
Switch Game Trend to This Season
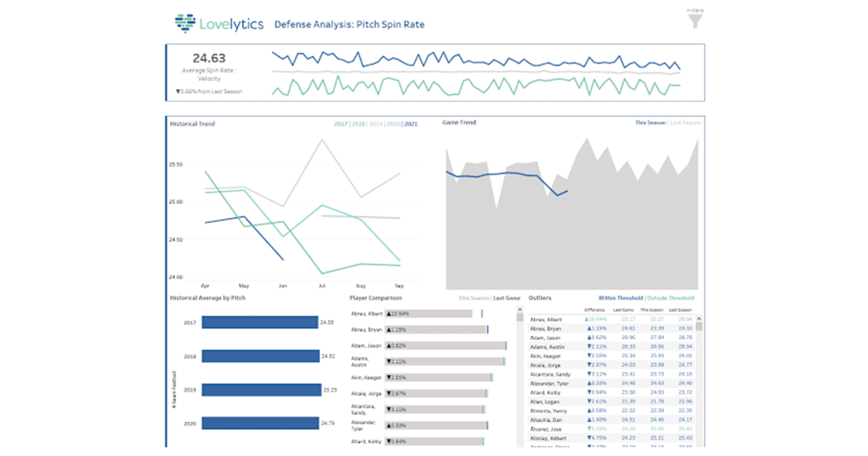click(x=650, y=123)
